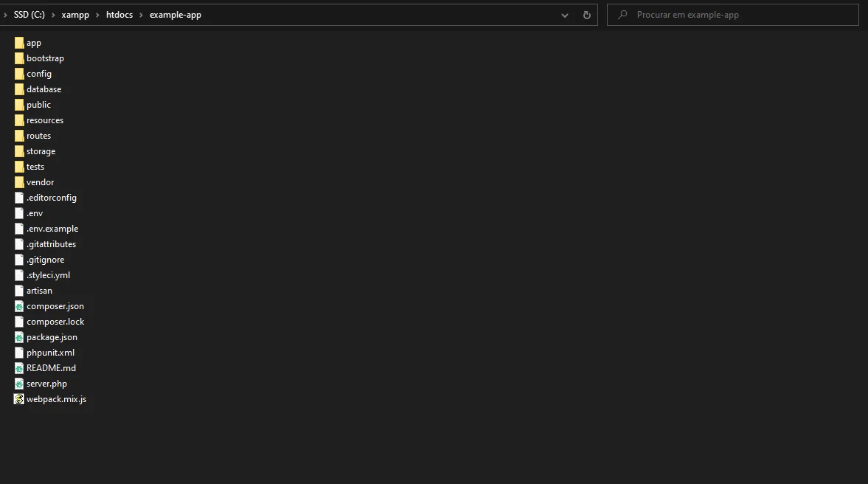Select the .gitignore file
Viewport: 868px width, 484px height.
pyautogui.click(x=45, y=259)
